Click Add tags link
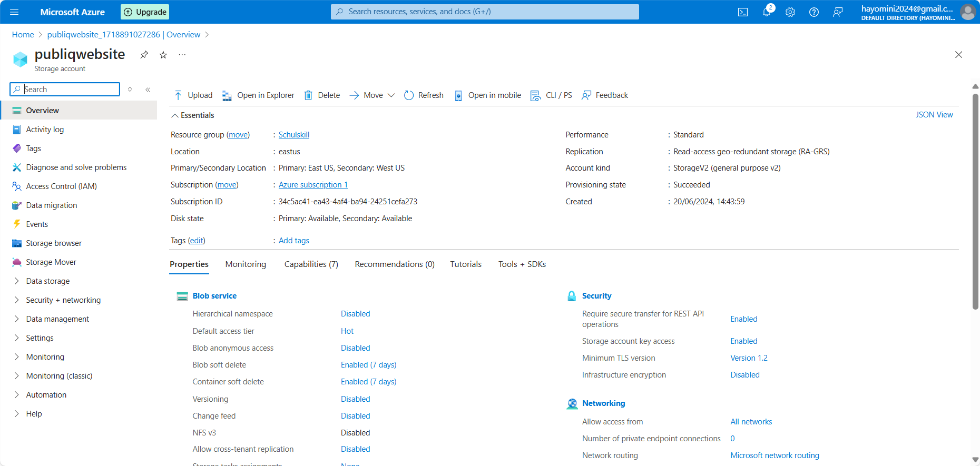The height and width of the screenshot is (466, 980). click(294, 241)
